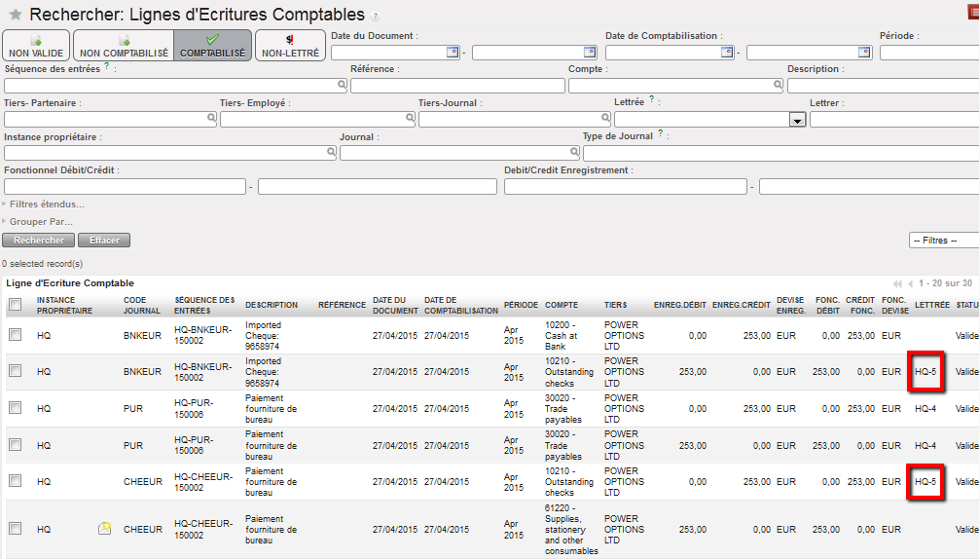The image size is (980, 559).
Task: Open the calendar for Date de Comptabilisation start
Action: 726,53
